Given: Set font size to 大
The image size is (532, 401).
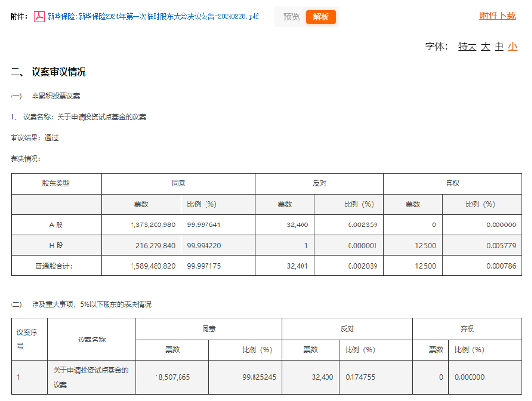Looking at the screenshot, I should tap(485, 46).
